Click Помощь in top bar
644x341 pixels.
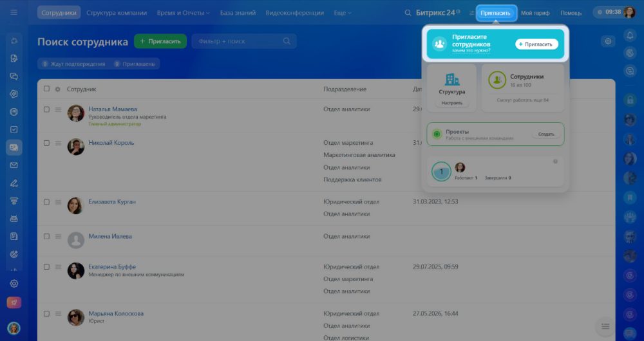571,13
